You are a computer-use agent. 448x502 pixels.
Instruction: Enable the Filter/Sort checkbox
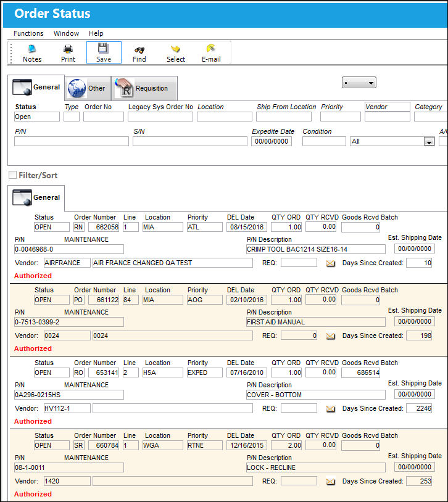[x=12, y=175]
